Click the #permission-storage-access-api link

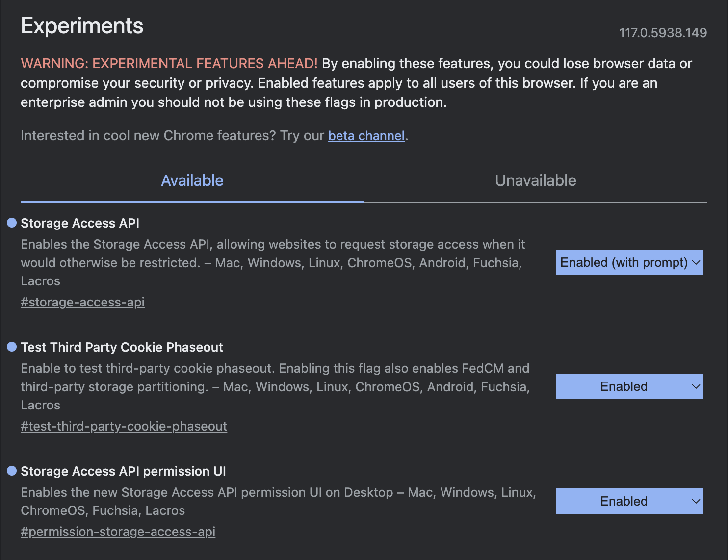[118, 532]
